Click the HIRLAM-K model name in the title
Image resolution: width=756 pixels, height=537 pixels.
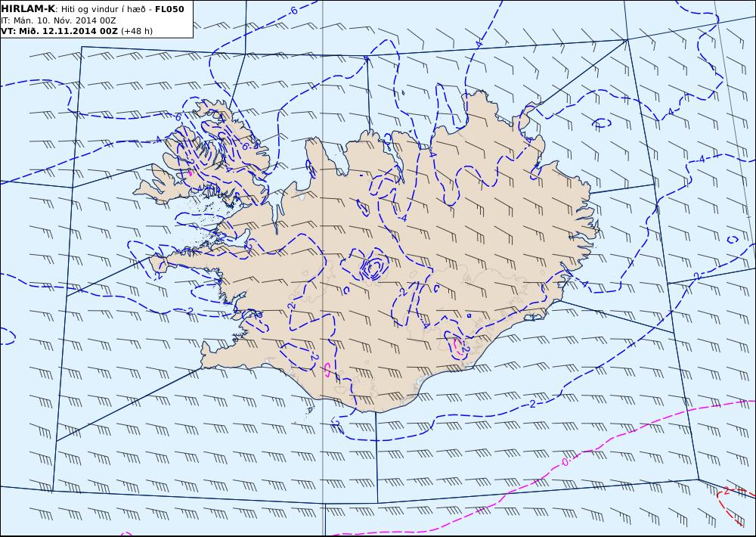(x=28, y=9)
